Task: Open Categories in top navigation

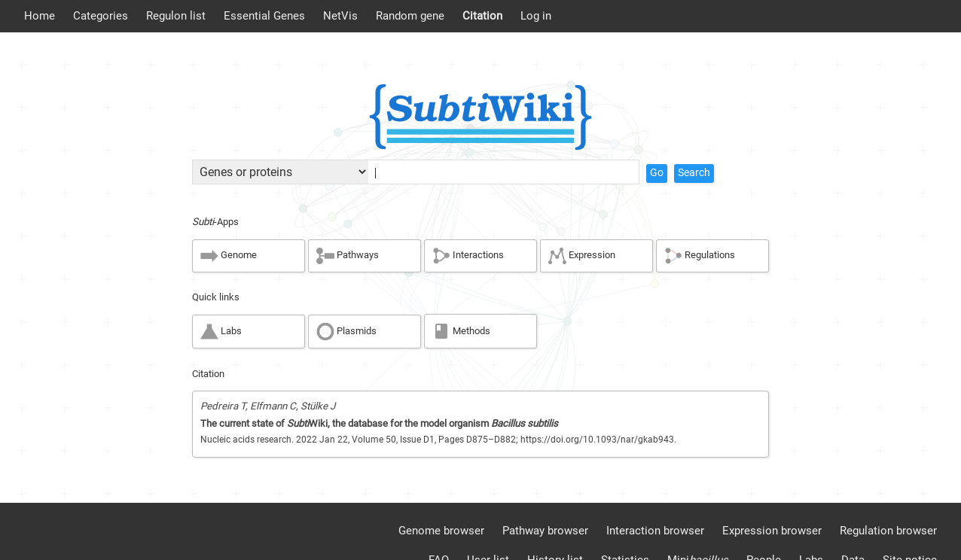Action: pos(100,16)
